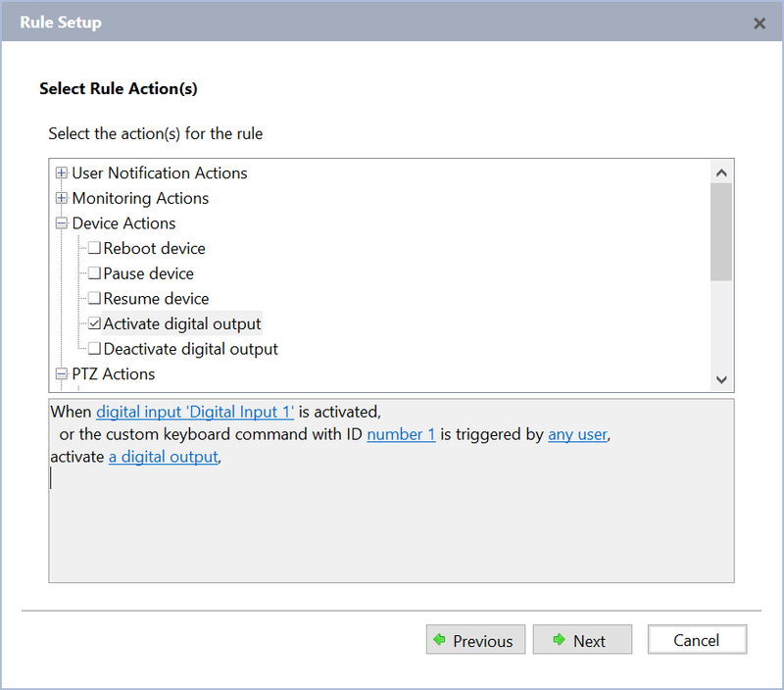This screenshot has height=690, width=784.
Task: Collapse the Device Actions node
Action: 63,223
